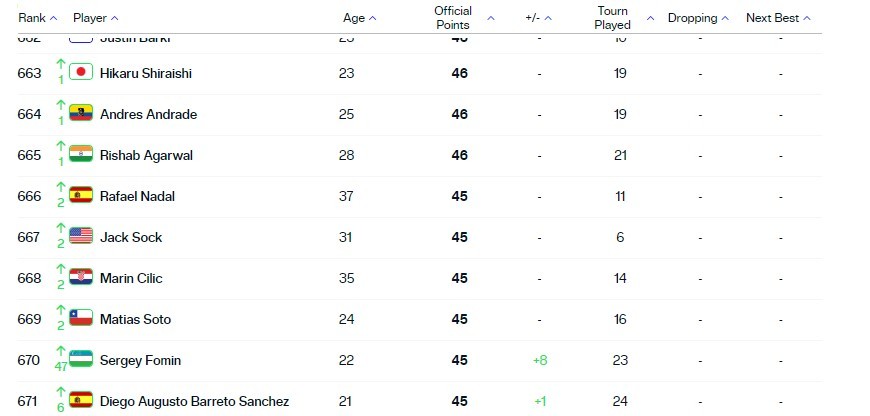Image resolution: width=870 pixels, height=416 pixels.
Task: Click green rank-up arrow for Sergey Fomin
Action: [x=61, y=352]
